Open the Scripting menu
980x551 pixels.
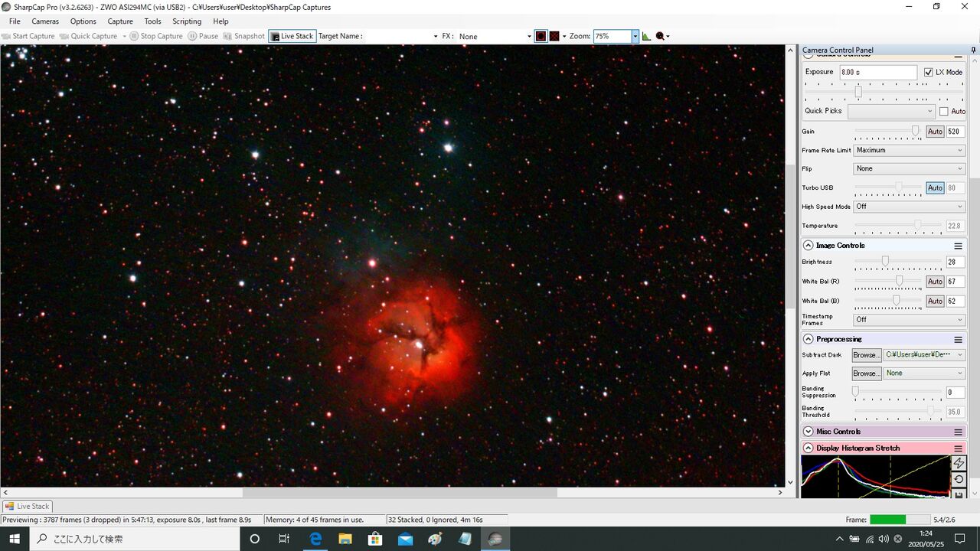point(187,21)
